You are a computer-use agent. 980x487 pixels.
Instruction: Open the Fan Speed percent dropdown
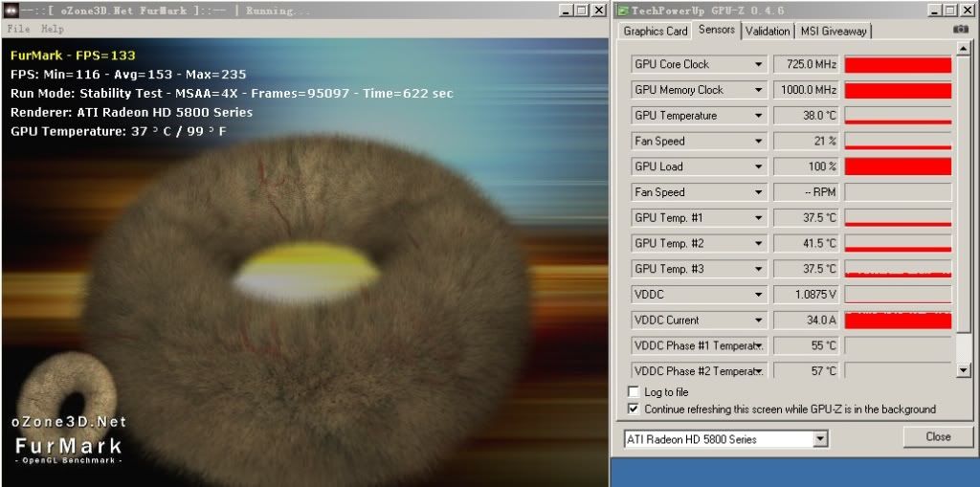[x=758, y=142]
